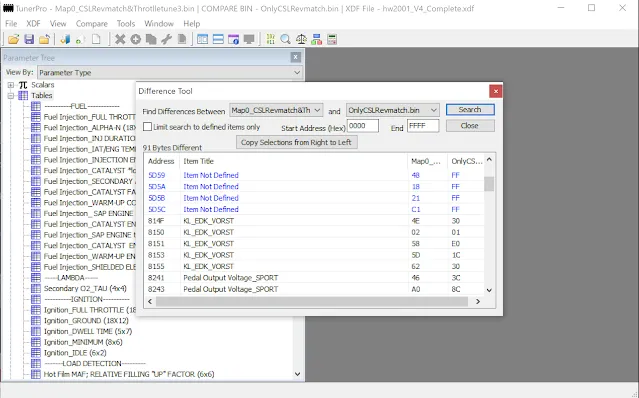Viewport: 639px width, 398px height.
Task: Toggle Limit search to defined items only
Action: click(x=148, y=127)
